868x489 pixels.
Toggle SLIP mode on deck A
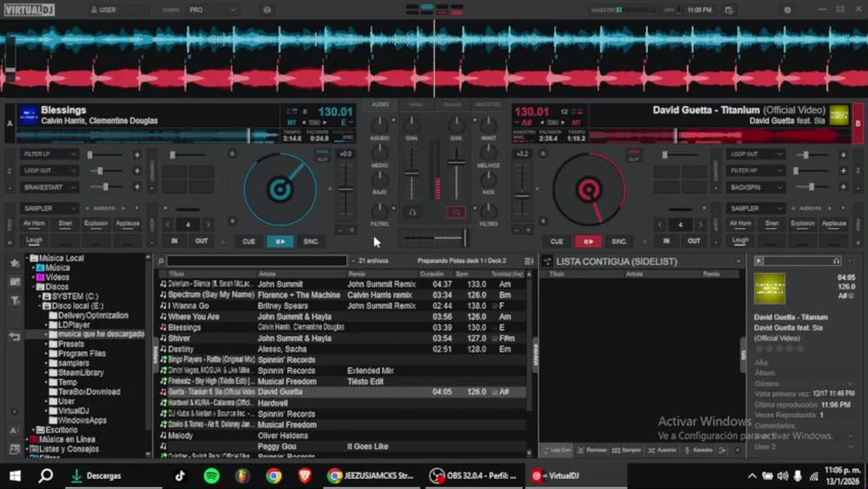coord(322,160)
